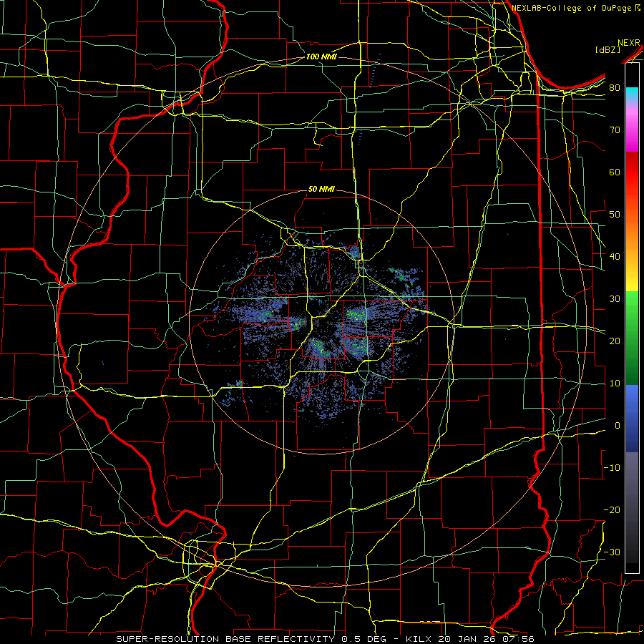Image resolution: width=644 pixels, height=644 pixels.
Task: Pick the bright green segment of the color bar
Action: [x=632, y=306]
